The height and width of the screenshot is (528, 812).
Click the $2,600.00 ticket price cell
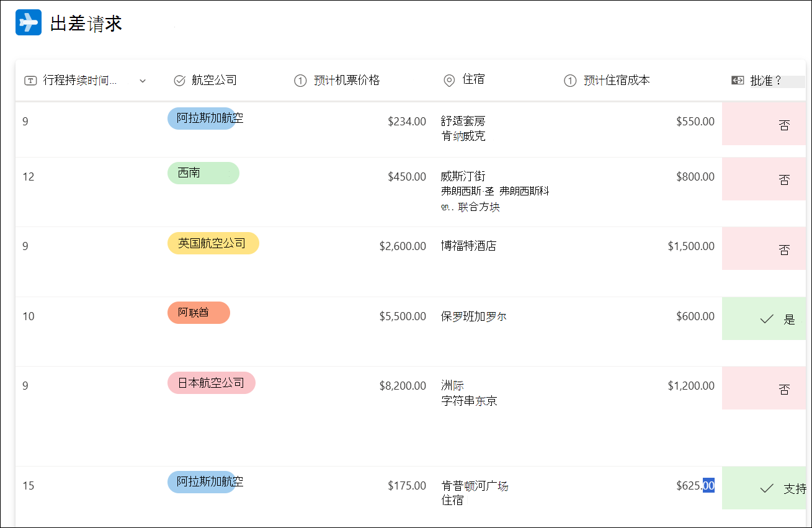403,246
